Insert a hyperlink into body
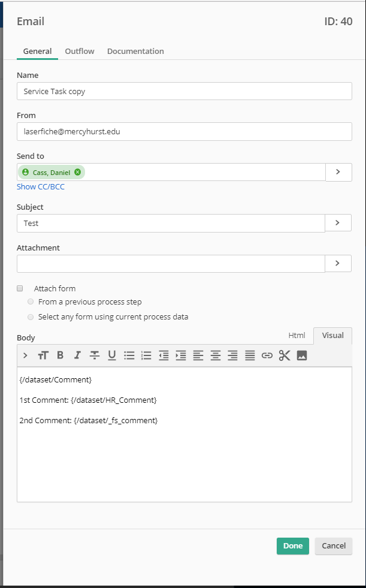The image size is (366, 588). 267,355
